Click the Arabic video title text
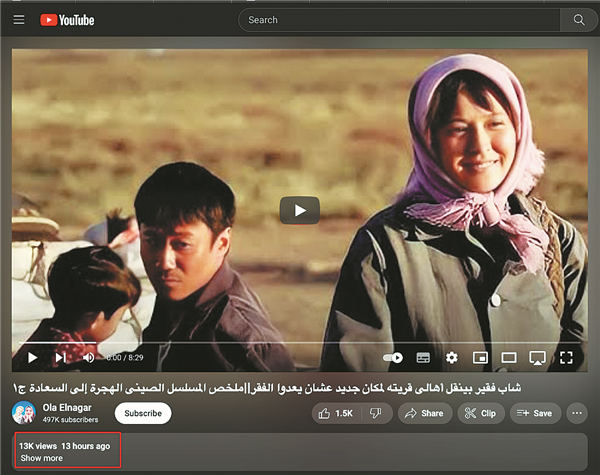Image resolution: width=600 pixels, height=475 pixels. [267, 388]
